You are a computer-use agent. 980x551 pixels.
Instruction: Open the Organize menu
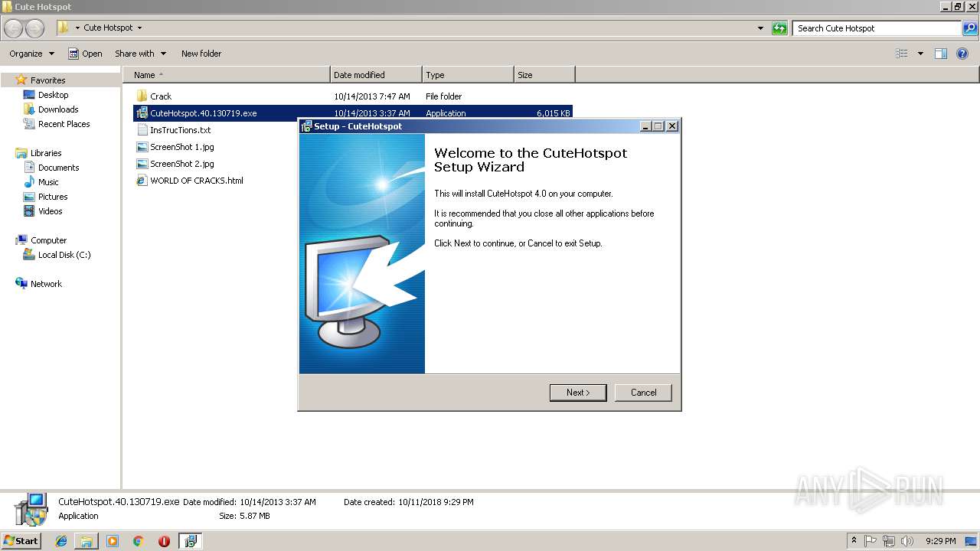(x=31, y=54)
